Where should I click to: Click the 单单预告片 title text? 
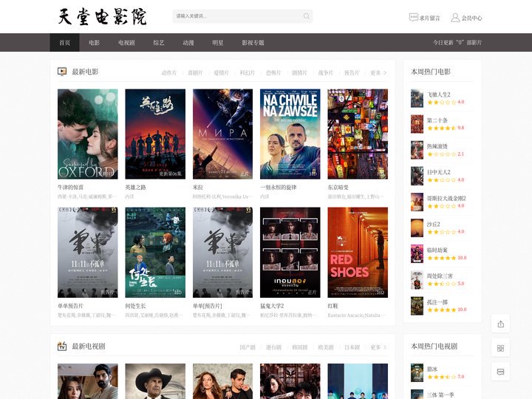coord(70,306)
